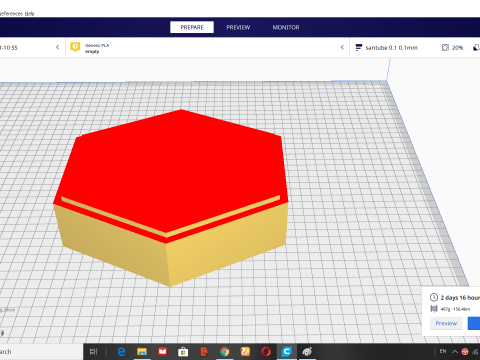Click the layer height profile icon

point(359,48)
